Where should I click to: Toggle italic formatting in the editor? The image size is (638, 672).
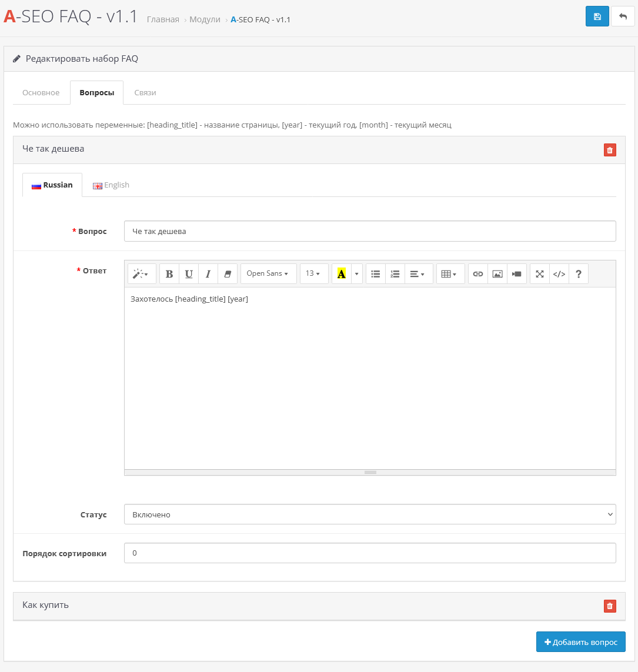coord(208,274)
